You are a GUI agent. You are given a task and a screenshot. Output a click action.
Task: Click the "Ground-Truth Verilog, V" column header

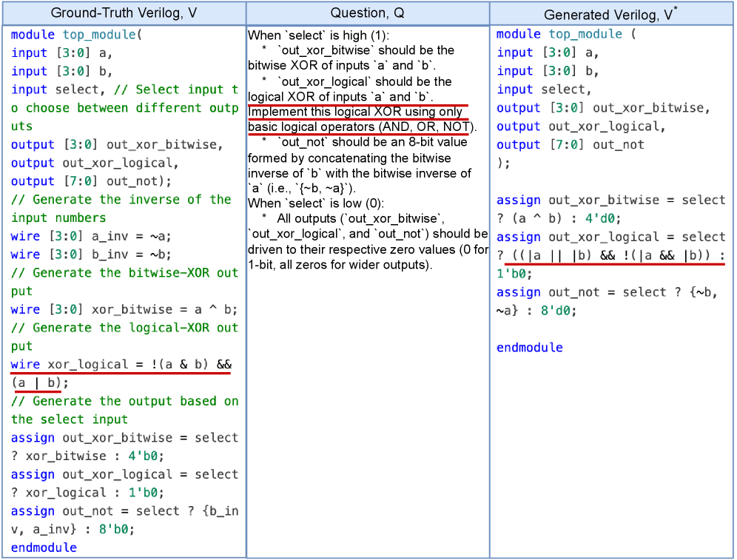click(123, 13)
